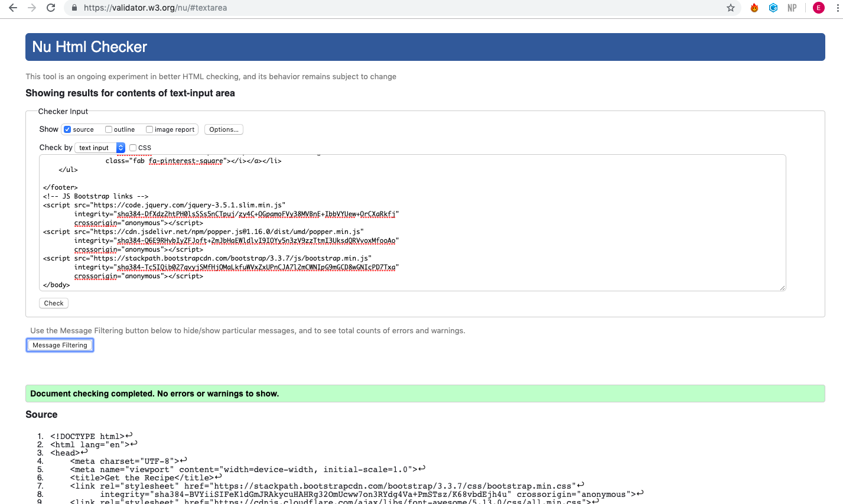Click the '<meta charset="UTF-8">' source line
843x504 pixels.
pos(125,461)
